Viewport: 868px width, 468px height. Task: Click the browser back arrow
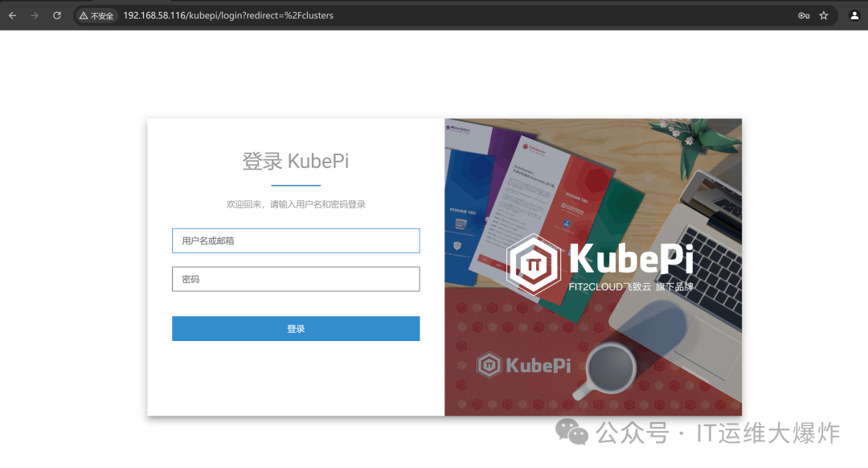(12, 15)
